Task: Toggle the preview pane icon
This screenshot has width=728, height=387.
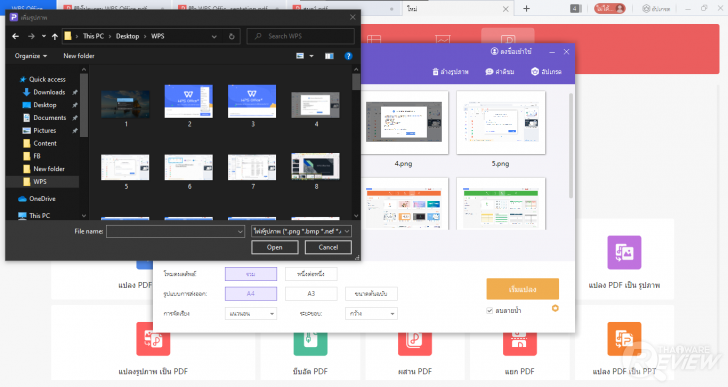Action: (329, 56)
